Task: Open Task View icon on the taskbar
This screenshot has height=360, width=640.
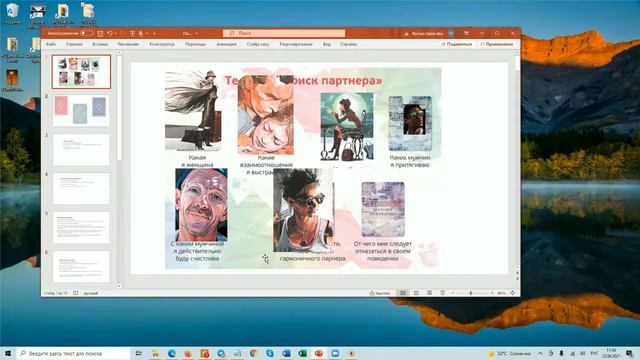Action: [139, 353]
